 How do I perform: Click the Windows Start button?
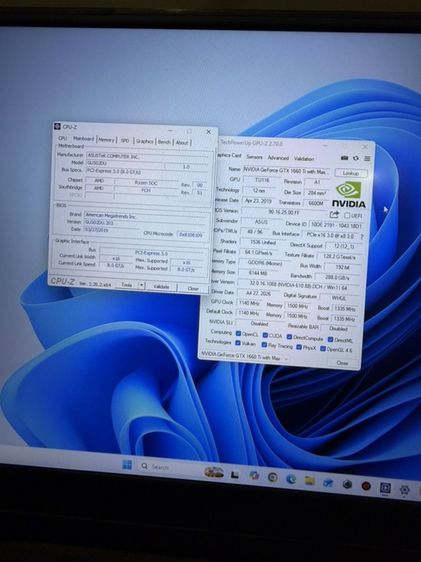click(x=127, y=465)
